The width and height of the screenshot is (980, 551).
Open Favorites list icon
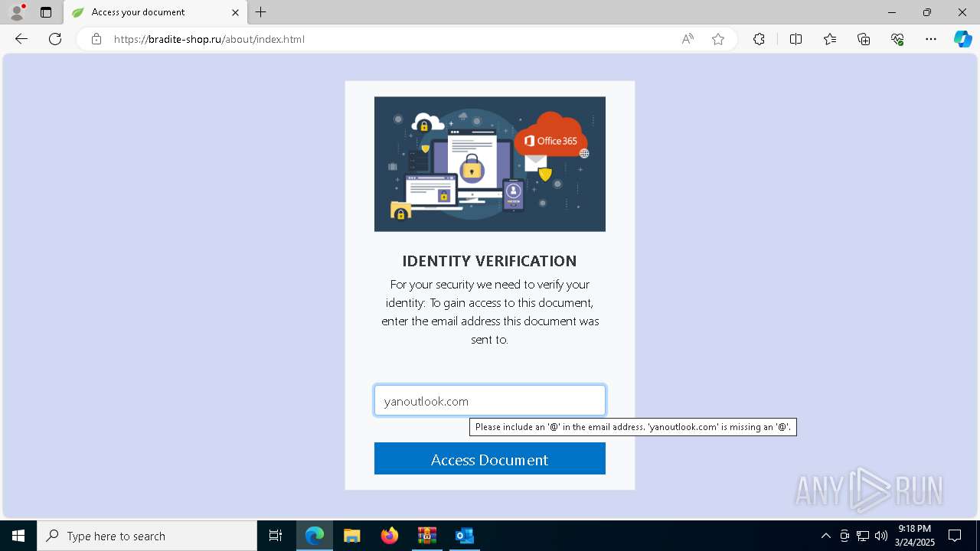point(830,39)
